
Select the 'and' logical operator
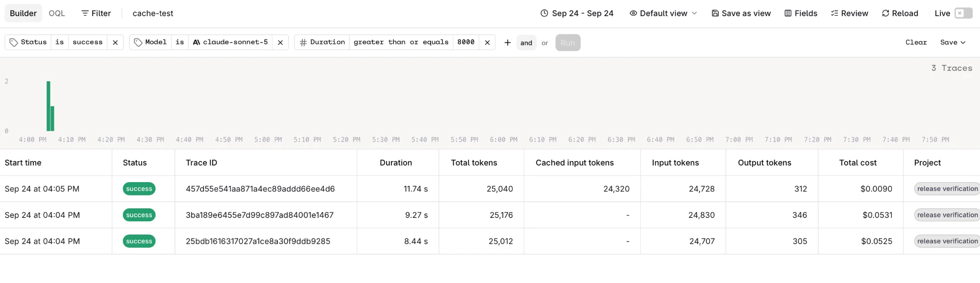click(x=526, y=43)
